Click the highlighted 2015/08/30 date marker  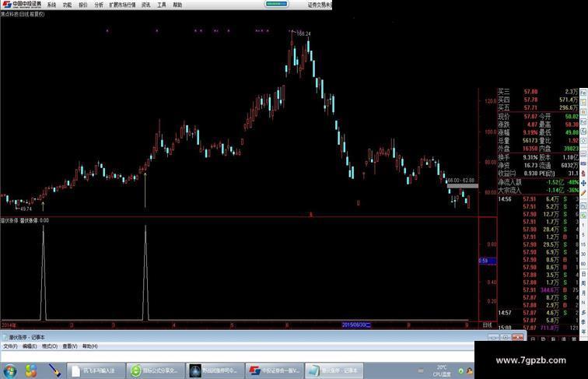click(356, 325)
